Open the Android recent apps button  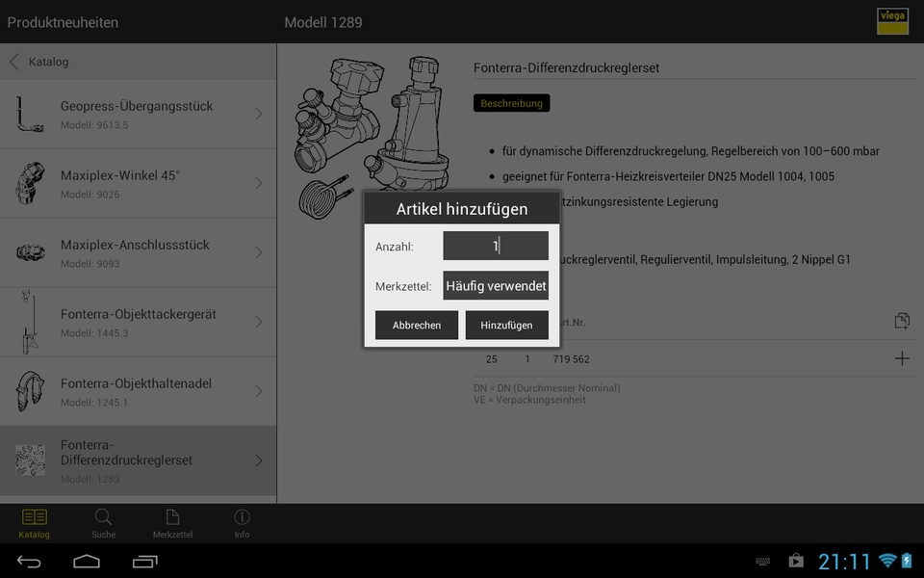pyautogui.click(x=145, y=561)
